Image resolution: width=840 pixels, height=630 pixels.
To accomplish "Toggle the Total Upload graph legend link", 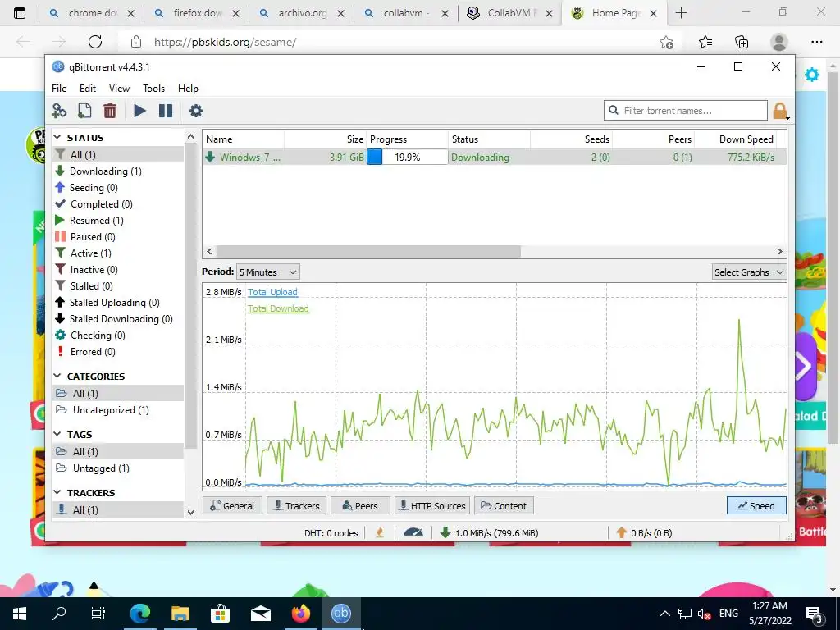I will click(272, 292).
